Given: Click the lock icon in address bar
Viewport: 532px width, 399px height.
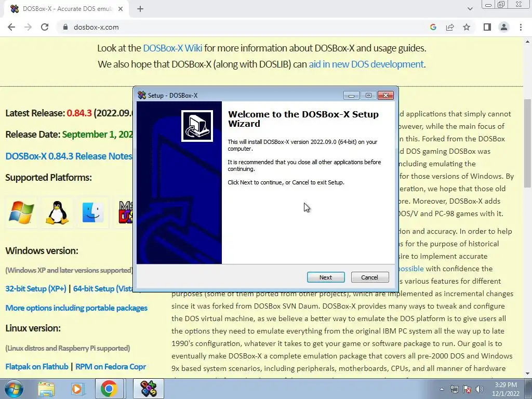Looking at the screenshot, I should (65, 27).
